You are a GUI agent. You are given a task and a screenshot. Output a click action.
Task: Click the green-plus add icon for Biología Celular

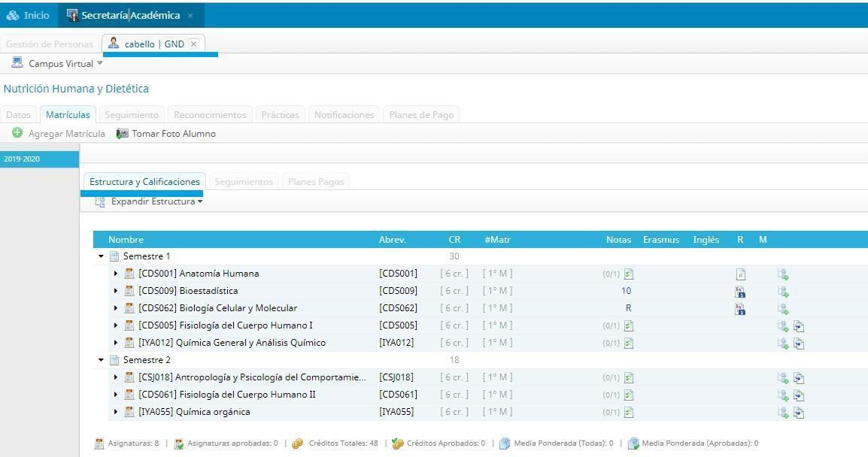(x=783, y=309)
